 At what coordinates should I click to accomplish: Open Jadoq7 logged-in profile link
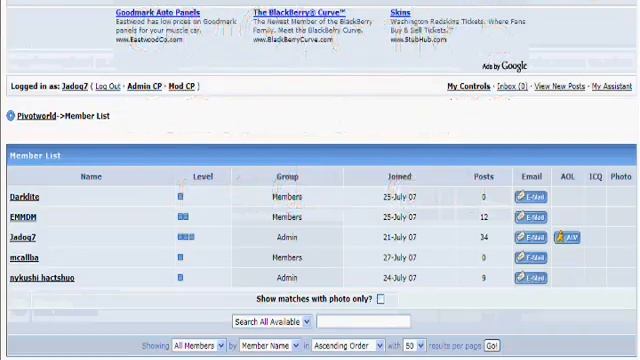[x=75, y=86]
